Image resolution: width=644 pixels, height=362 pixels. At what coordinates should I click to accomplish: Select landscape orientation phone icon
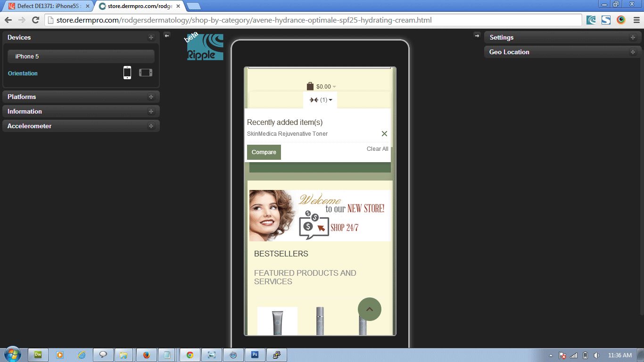click(146, 73)
